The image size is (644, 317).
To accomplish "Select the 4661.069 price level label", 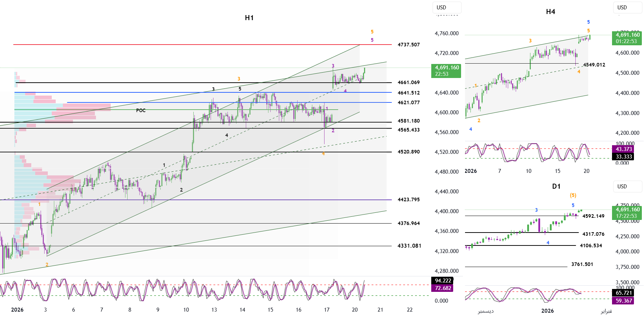I will pyautogui.click(x=409, y=83).
